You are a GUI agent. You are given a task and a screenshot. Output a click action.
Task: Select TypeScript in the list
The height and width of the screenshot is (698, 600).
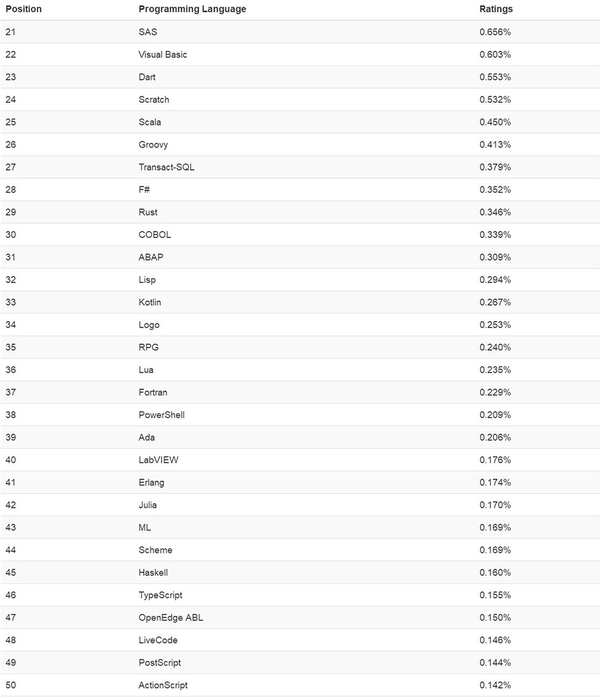pos(160,595)
